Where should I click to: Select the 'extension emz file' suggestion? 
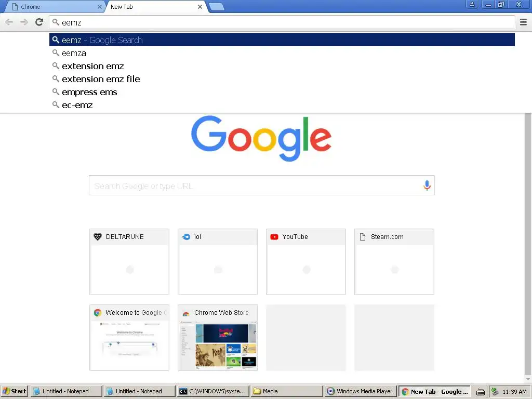pyautogui.click(x=282, y=79)
